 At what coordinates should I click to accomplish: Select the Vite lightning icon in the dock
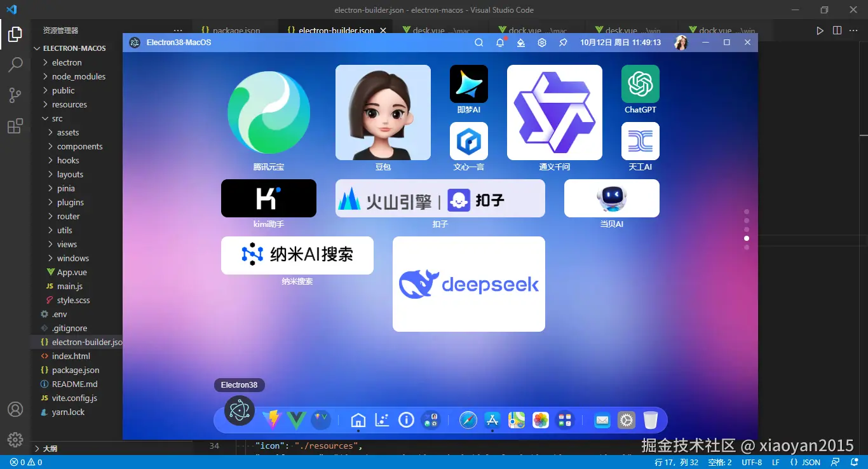[272, 419]
